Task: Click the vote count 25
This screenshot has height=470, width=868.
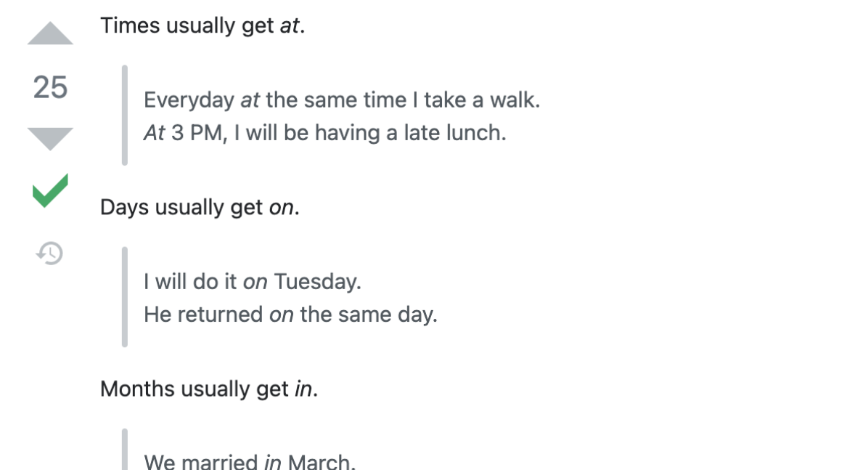Action: 50,87
